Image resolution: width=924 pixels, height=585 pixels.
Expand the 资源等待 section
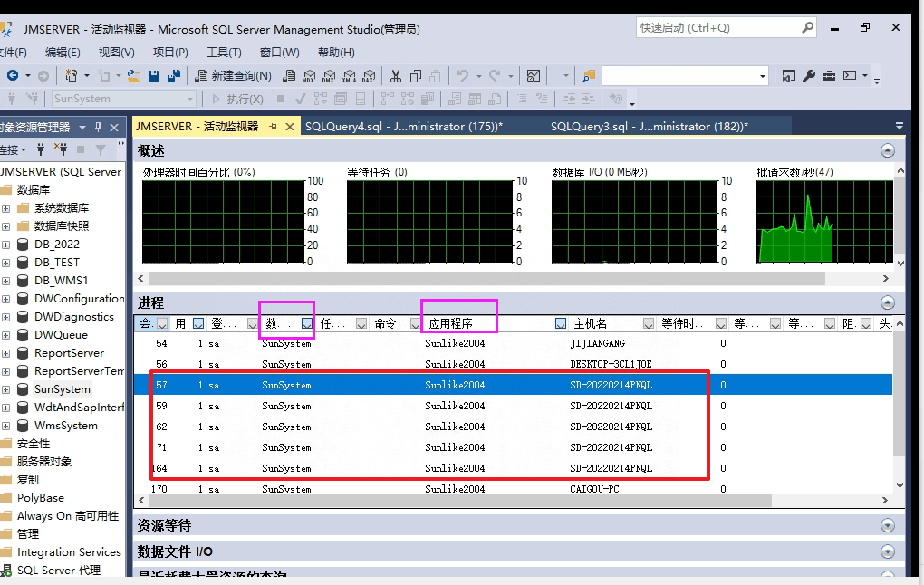pos(887,525)
